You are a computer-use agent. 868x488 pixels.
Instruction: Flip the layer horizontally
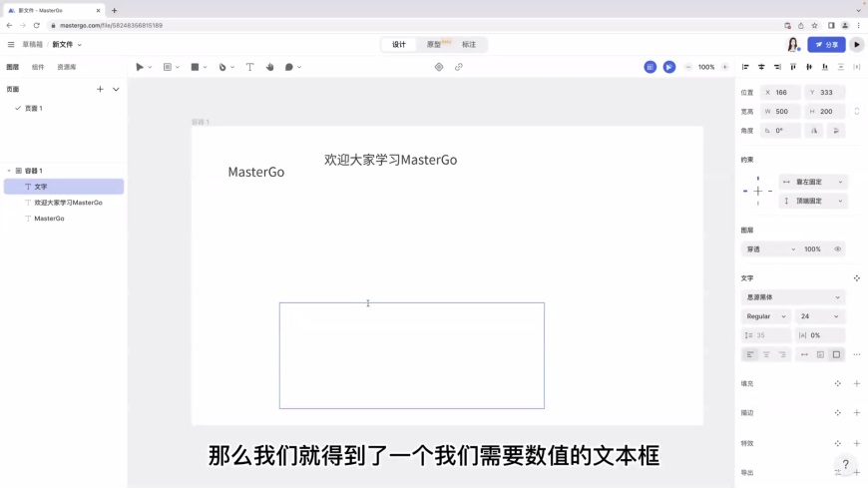[x=814, y=131]
